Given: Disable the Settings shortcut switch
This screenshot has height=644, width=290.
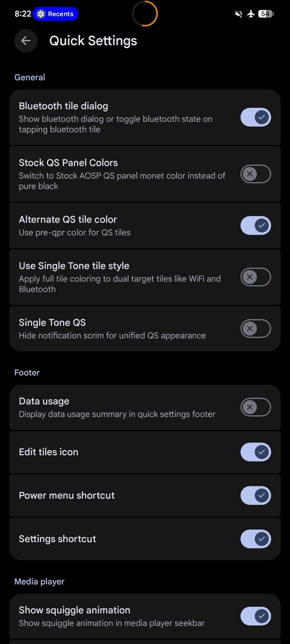Looking at the screenshot, I should (256, 539).
